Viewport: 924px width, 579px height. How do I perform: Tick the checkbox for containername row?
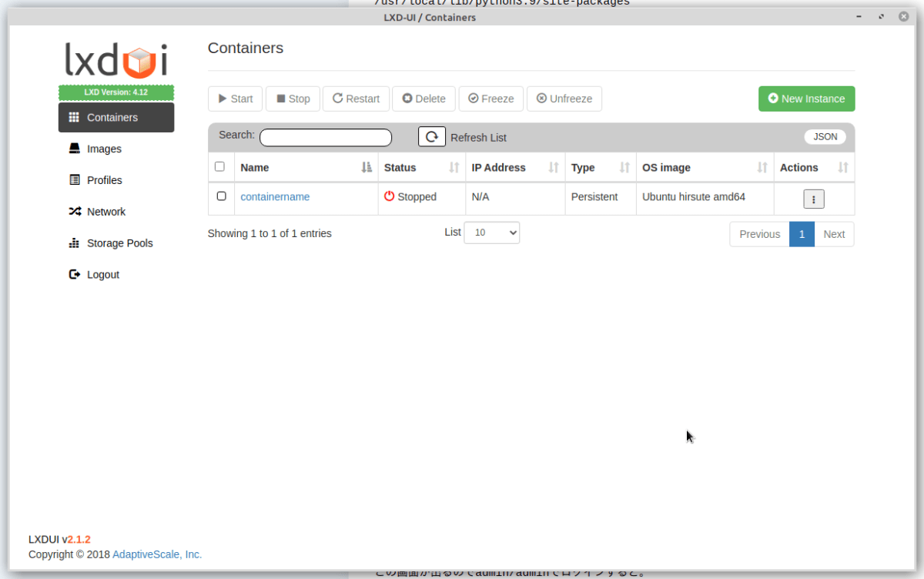tap(221, 196)
